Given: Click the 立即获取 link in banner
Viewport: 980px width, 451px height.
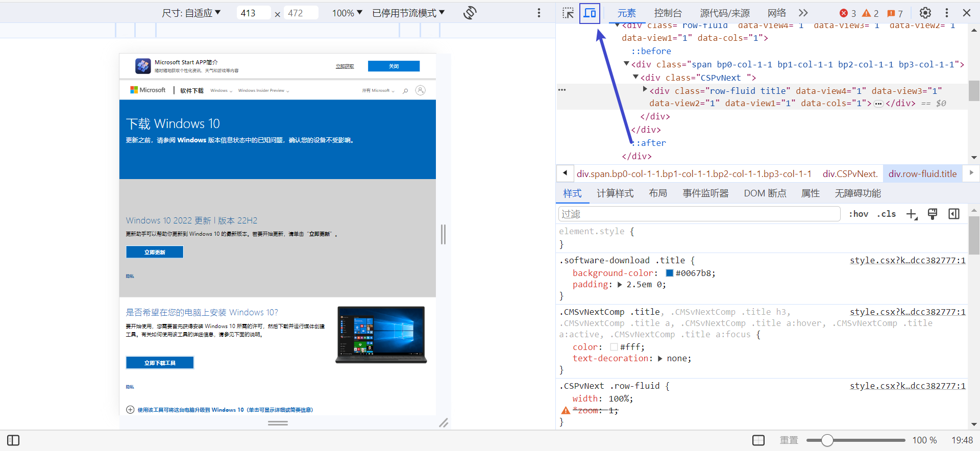Looking at the screenshot, I should tap(345, 66).
